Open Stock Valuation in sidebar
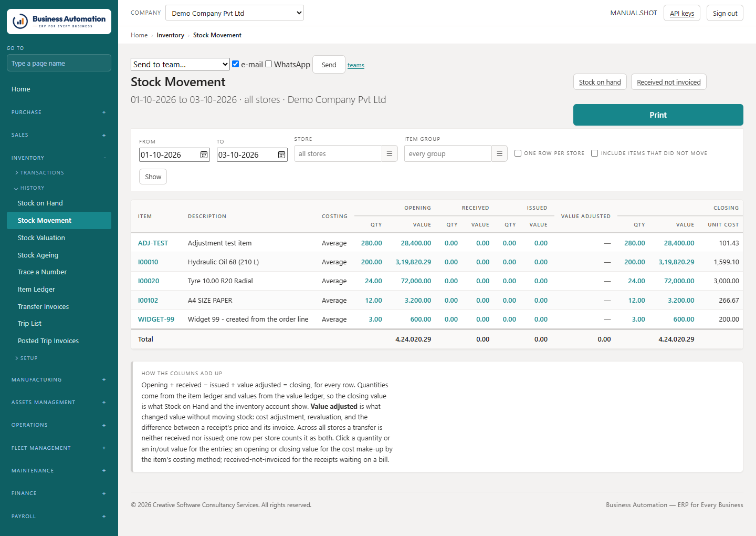This screenshot has height=536, width=756. click(41, 238)
